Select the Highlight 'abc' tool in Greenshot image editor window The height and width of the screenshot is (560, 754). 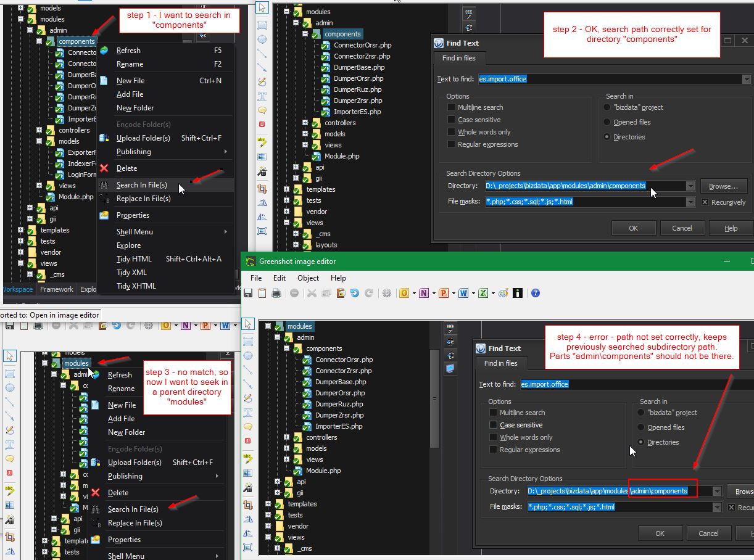tap(248, 458)
